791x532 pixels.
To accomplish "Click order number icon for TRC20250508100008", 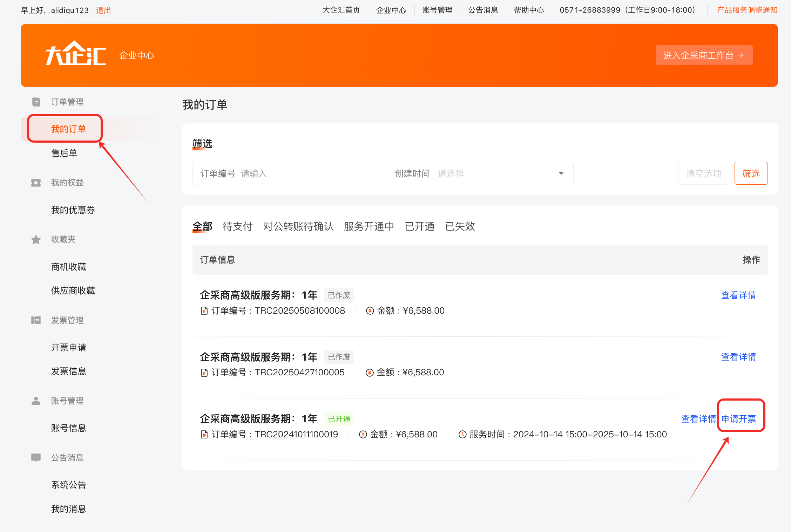I will 204,311.
